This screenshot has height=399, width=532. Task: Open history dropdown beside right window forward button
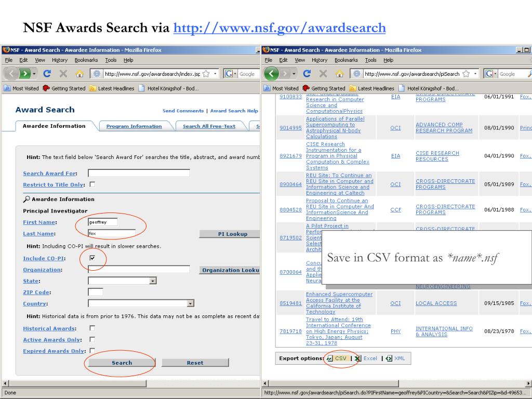pyautogui.click(x=294, y=74)
